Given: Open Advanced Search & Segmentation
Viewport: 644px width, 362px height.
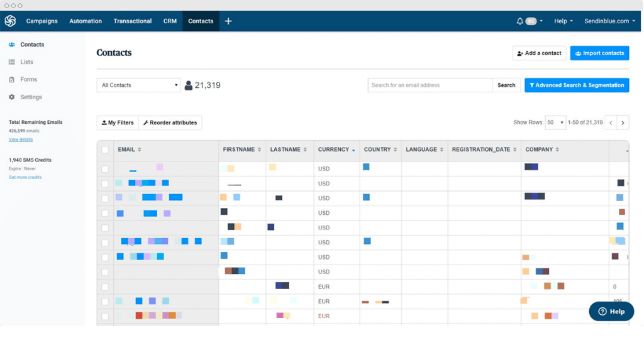Looking at the screenshot, I should click(577, 85).
